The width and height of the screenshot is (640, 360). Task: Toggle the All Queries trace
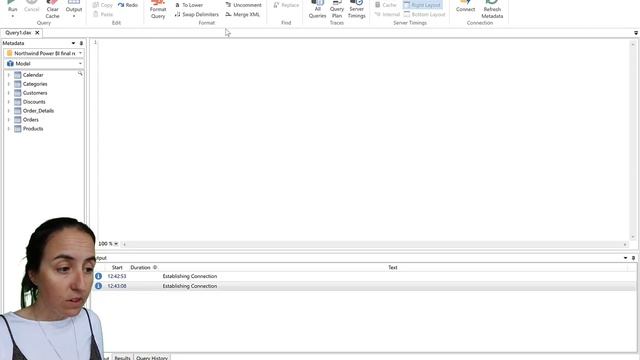[x=317, y=9]
